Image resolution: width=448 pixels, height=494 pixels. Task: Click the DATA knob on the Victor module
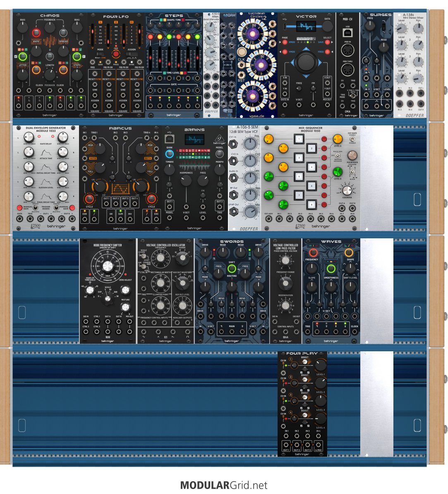(327, 27)
